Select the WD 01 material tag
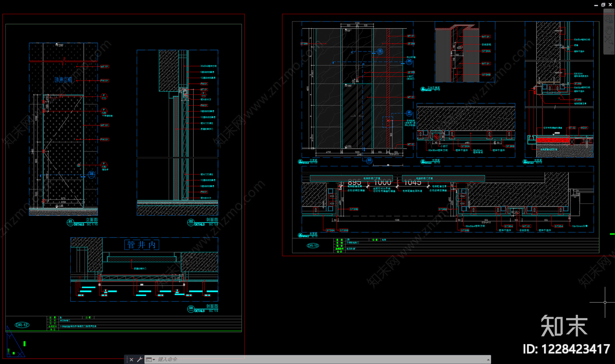This screenshot has height=364, width=615. (x=584, y=128)
